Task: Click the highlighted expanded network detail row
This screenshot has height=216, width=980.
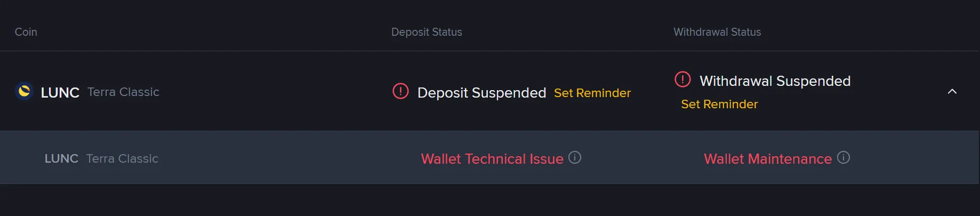Action: (x=489, y=157)
